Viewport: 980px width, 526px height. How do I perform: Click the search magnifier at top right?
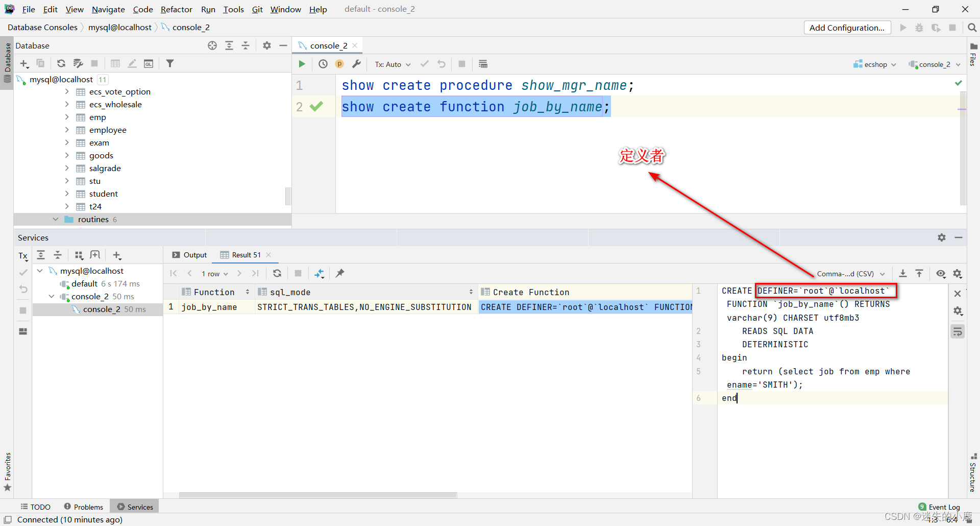[972, 28]
